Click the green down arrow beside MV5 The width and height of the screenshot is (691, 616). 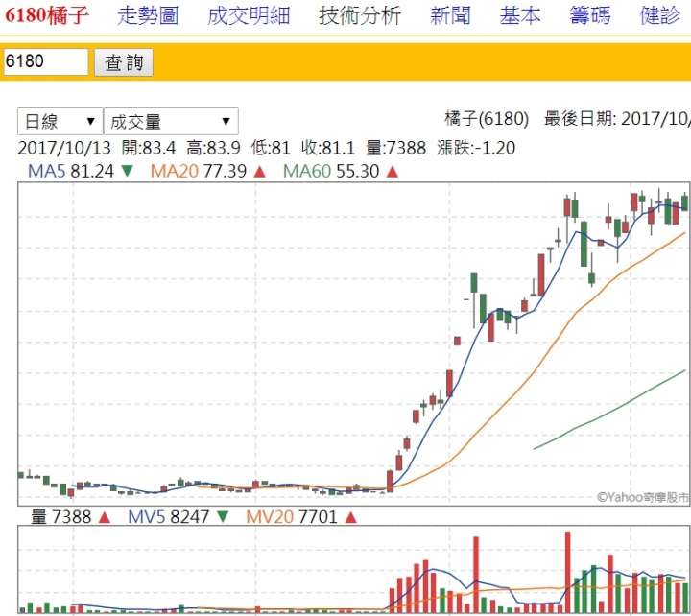[223, 516]
